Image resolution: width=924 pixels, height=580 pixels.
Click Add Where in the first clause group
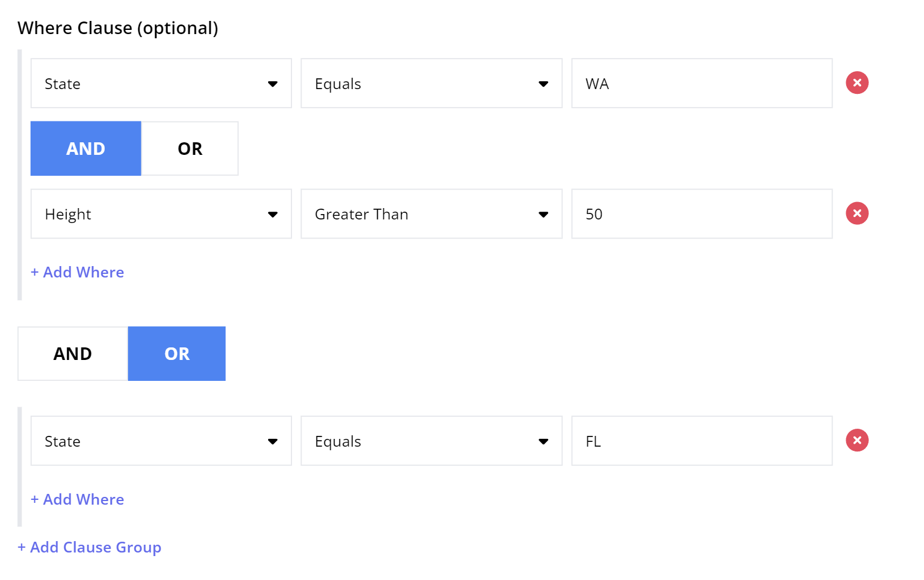click(x=77, y=272)
